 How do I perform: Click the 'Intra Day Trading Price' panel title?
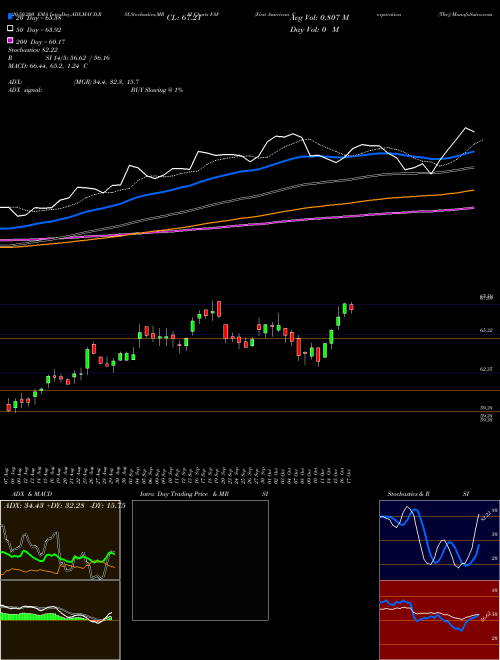pos(174,494)
